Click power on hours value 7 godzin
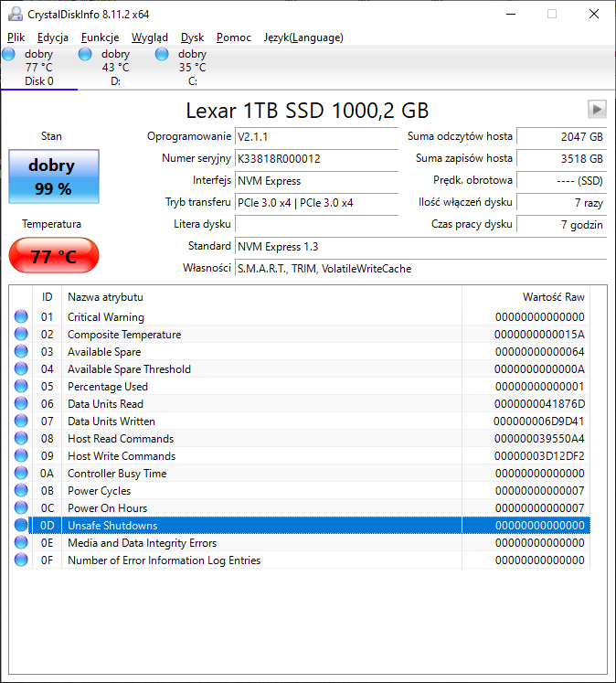The width and height of the screenshot is (616, 683). 561,225
